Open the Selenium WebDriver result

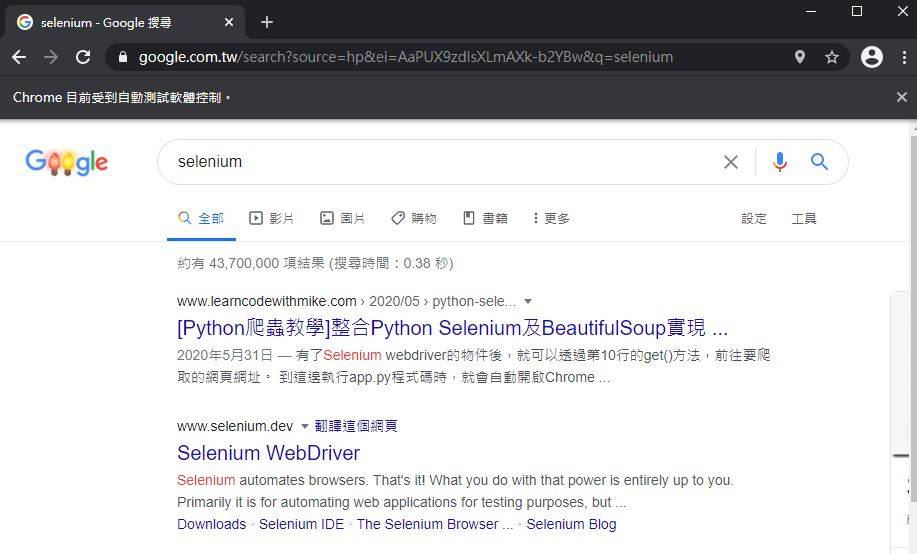coord(268,453)
